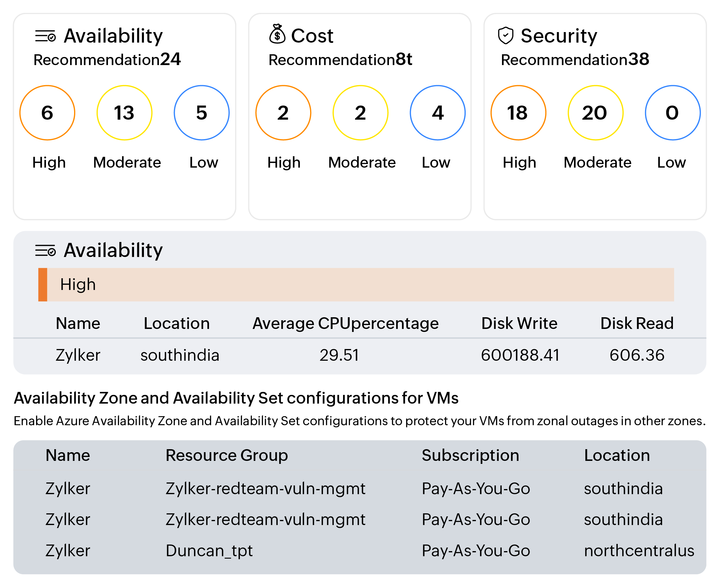Open Availability High count 6 circle
This screenshot has width=720, height=588.
47,113
